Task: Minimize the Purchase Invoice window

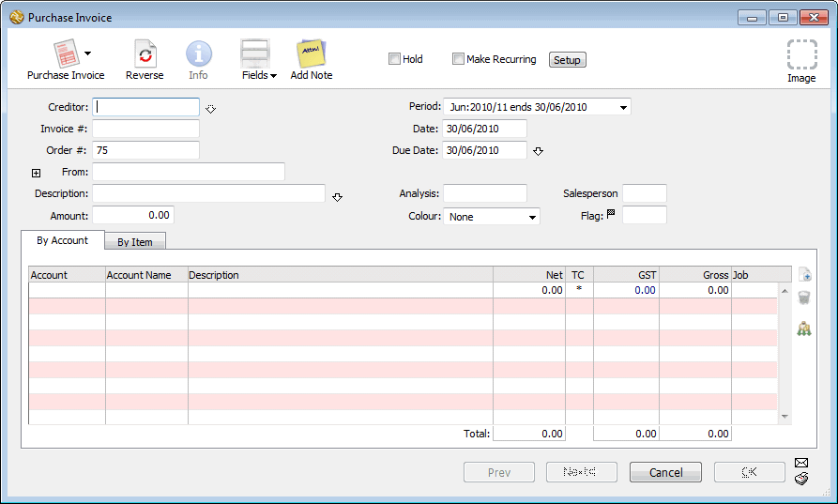Action: [x=752, y=18]
